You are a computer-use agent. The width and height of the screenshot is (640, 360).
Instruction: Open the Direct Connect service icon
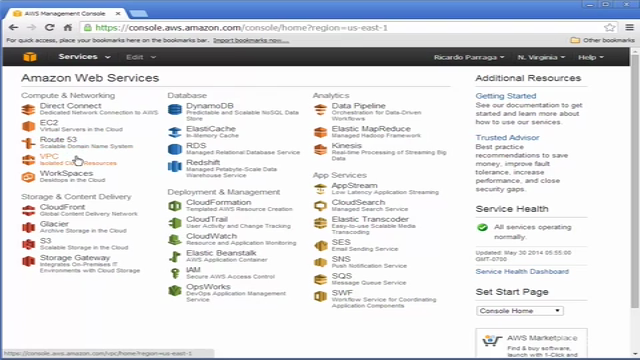tap(28, 110)
